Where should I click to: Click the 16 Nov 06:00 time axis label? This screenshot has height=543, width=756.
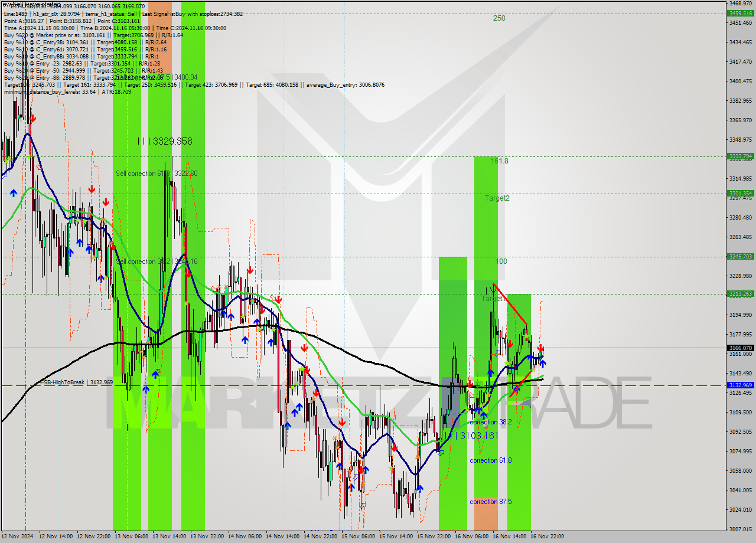[x=471, y=537]
